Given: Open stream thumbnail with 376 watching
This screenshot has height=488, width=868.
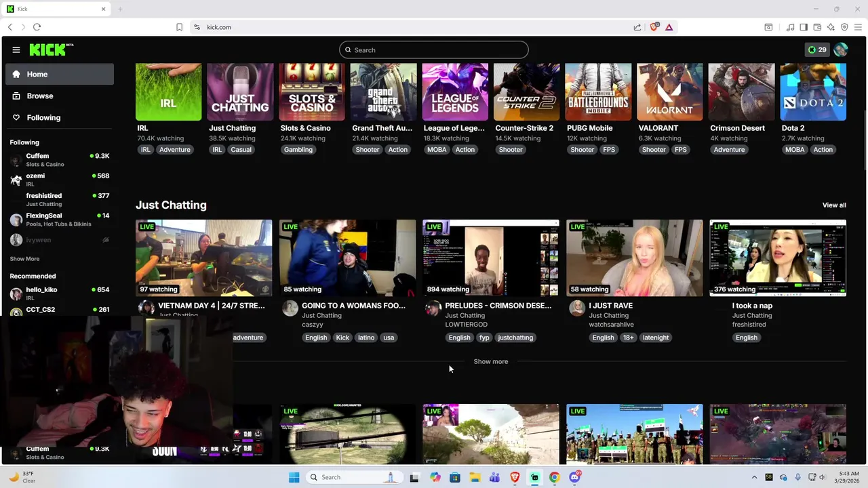Looking at the screenshot, I should 778,258.
